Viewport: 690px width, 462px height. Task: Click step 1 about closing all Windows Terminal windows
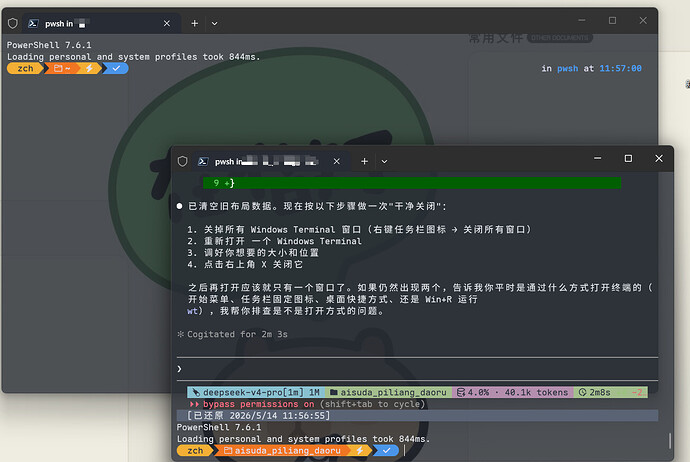tap(359, 230)
